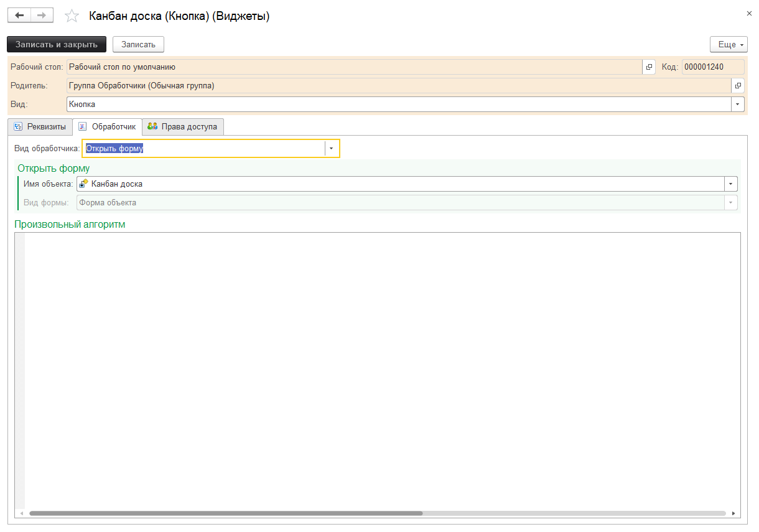Expand the Имя объекта dropdown

tap(730, 184)
